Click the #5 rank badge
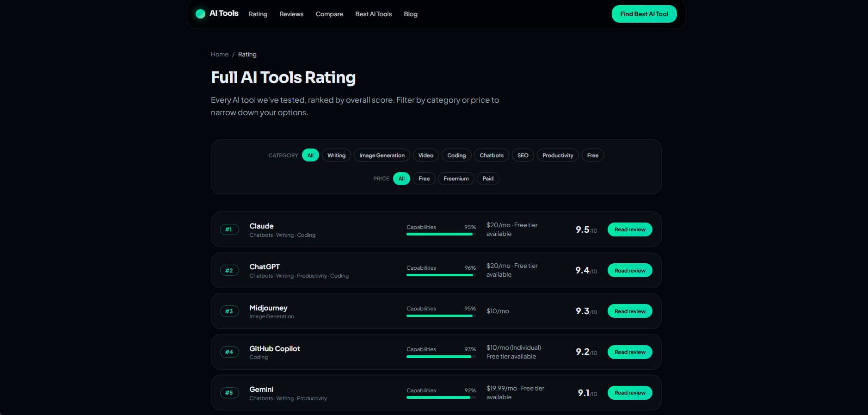Screen dimensions: 868x415 229,393
